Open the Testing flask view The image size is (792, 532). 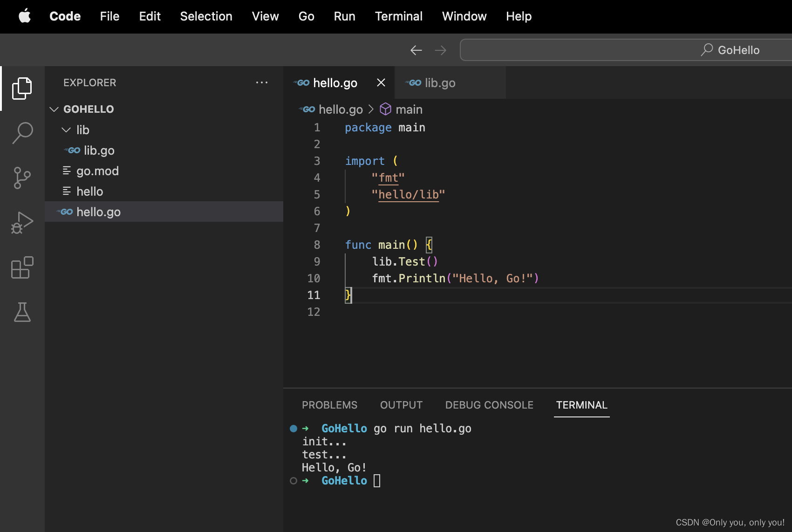pyautogui.click(x=22, y=312)
